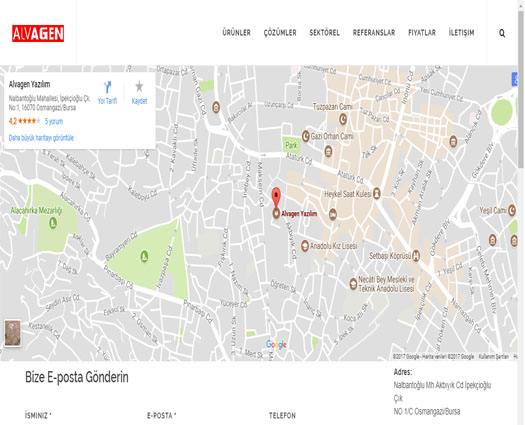The height and width of the screenshot is (425, 525).
Task: Open the REFERANSLAR menu
Action: click(x=374, y=33)
